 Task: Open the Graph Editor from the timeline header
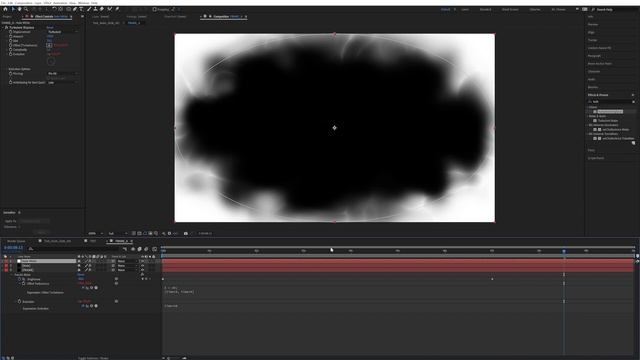[155, 249]
